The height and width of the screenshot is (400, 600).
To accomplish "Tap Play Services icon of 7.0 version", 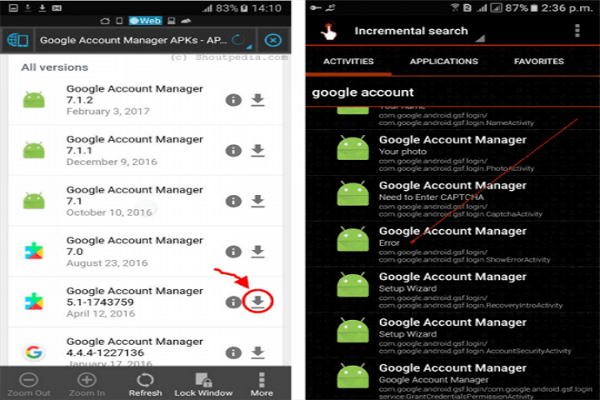I will 34,251.
